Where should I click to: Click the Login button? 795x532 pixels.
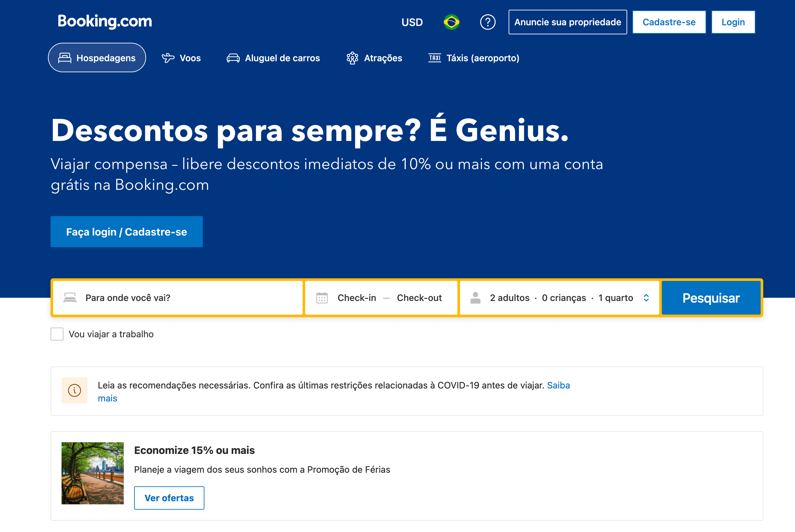[x=733, y=22]
